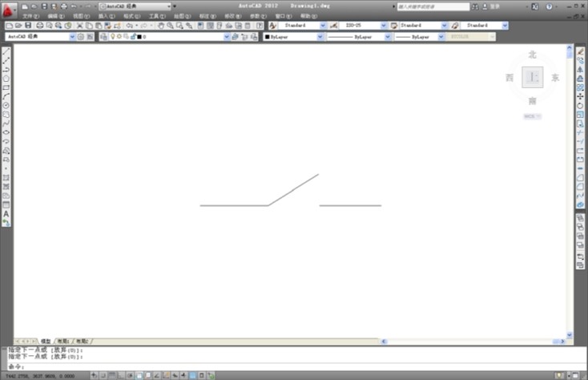Click the Layer Properties Manager icon
Image resolution: width=588 pixels, height=380 pixels.
(104, 37)
